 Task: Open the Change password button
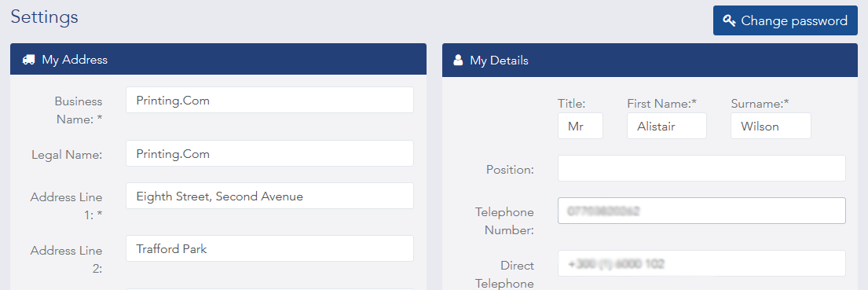tap(785, 21)
